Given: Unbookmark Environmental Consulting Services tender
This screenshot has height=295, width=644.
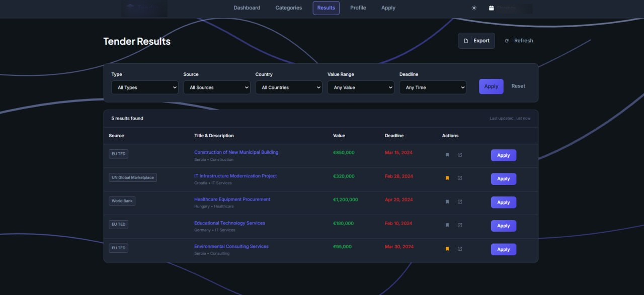Looking at the screenshot, I should tap(447, 249).
